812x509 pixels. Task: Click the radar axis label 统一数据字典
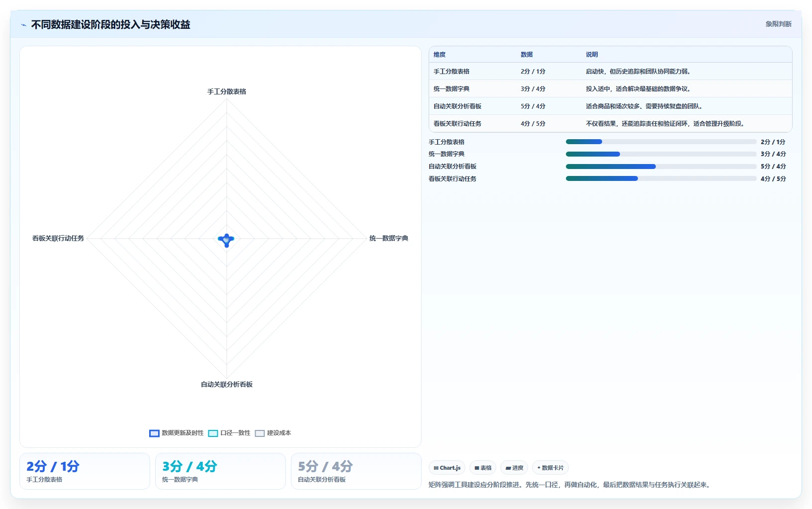[389, 239]
